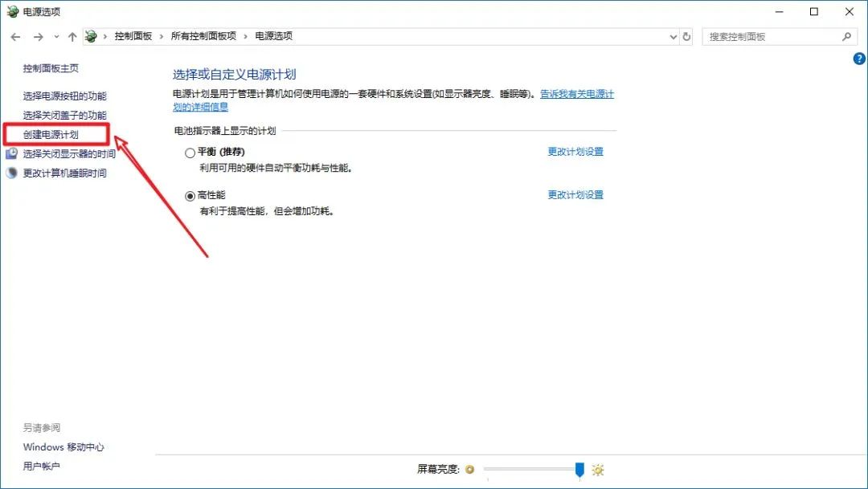Click the back navigation arrow
The height and width of the screenshot is (489, 868).
pos(16,37)
